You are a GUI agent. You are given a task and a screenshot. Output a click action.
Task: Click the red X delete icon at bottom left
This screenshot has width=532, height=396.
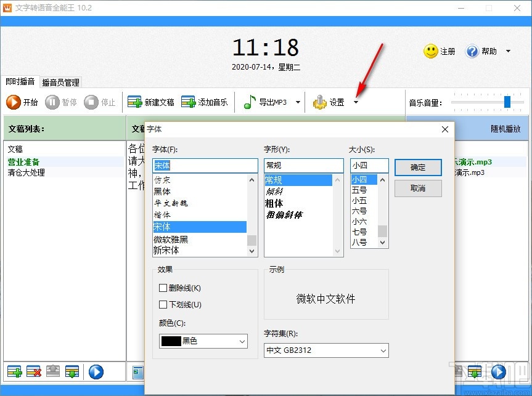pyautogui.click(x=34, y=371)
